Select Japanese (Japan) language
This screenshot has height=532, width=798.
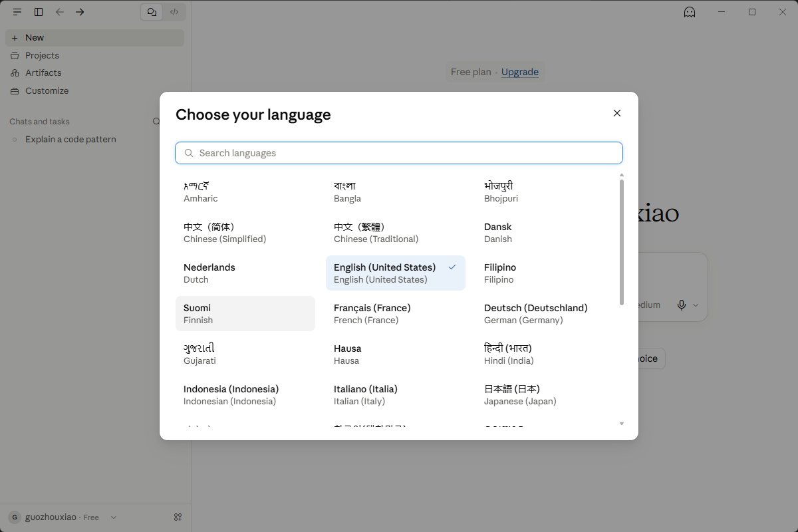(546, 394)
